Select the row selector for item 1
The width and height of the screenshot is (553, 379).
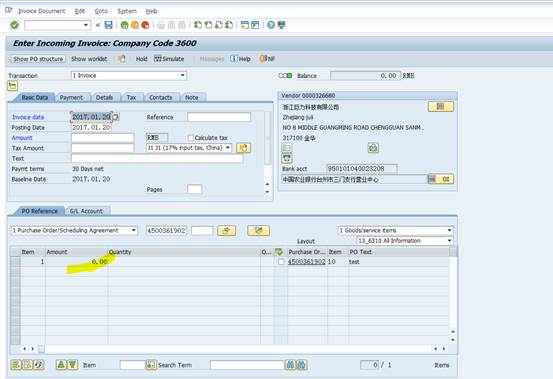click(15, 262)
